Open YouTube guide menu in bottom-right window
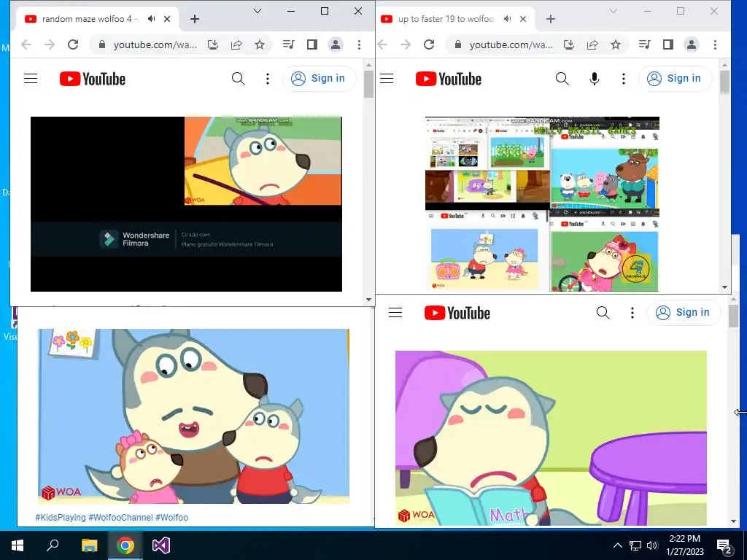The image size is (747, 560). point(395,313)
